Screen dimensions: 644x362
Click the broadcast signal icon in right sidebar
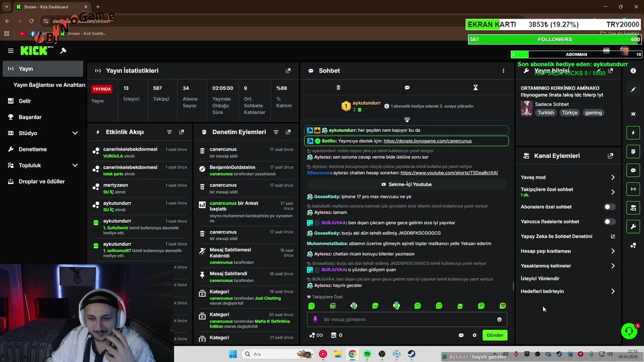[633, 189]
